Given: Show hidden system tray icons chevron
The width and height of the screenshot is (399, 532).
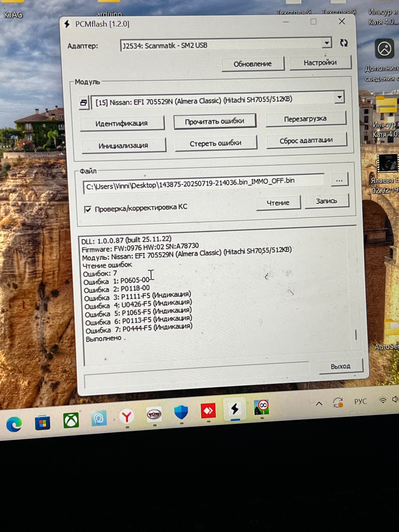Looking at the screenshot, I should click(x=319, y=404).
